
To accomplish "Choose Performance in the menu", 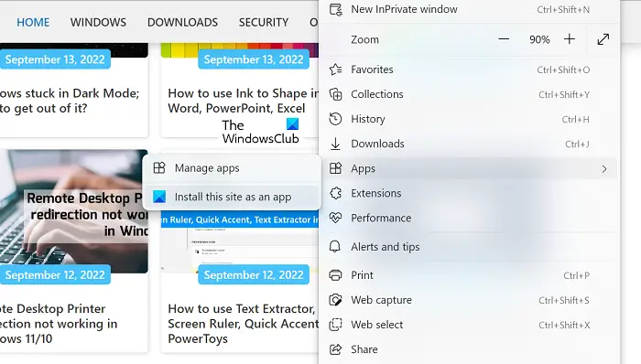I will (469, 218).
